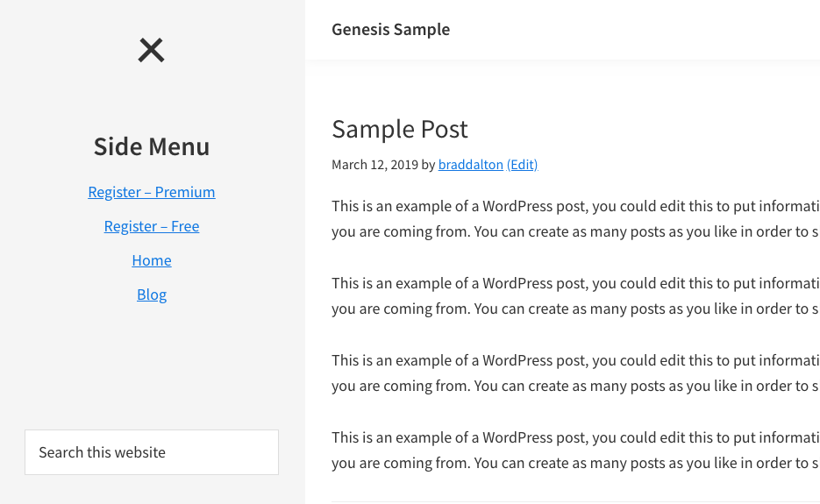This screenshot has width=820, height=504.
Task: Open the Register – Premium menu link
Action: pyautogui.click(x=152, y=192)
